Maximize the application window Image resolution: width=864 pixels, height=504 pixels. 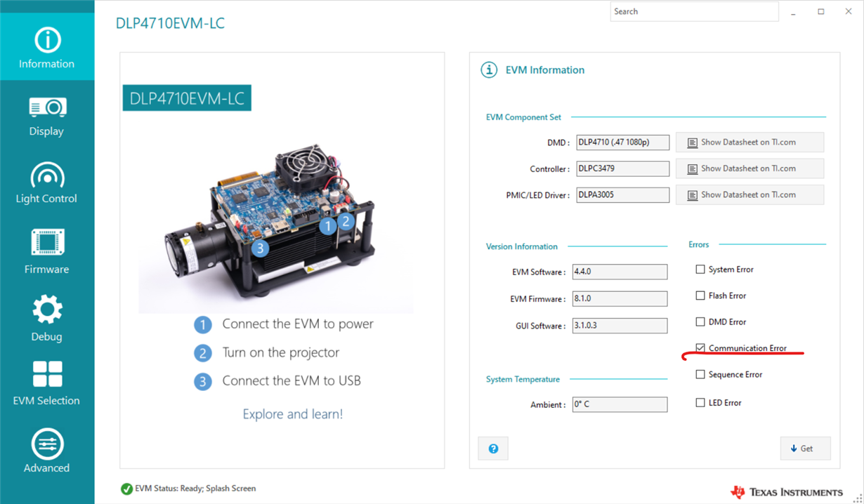click(820, 12)
